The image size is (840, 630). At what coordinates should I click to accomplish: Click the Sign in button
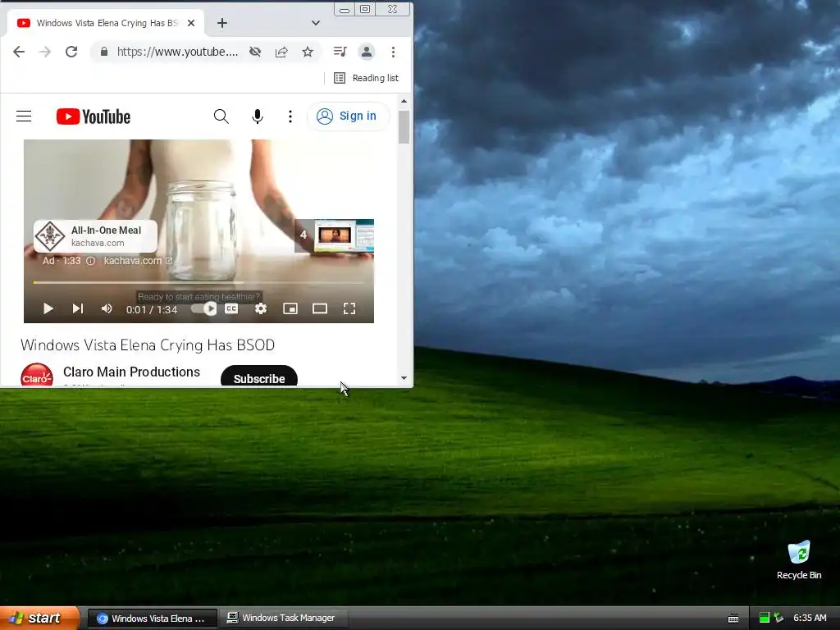pyautogui.click(x=348, y=116)
